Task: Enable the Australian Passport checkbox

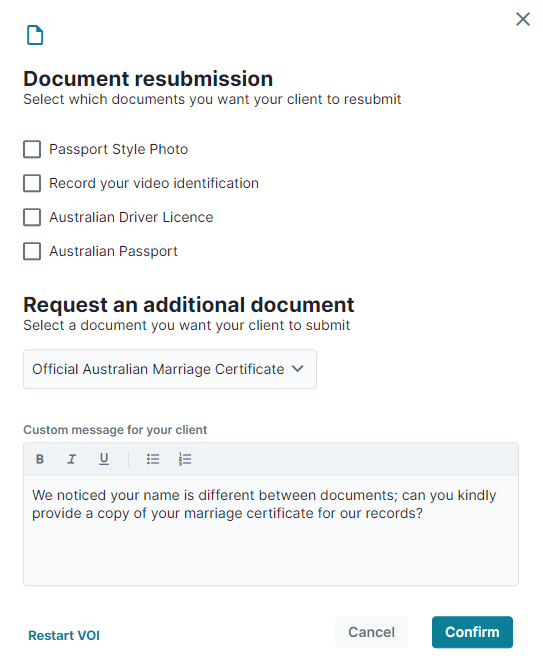Action: [x=32, y=251]
